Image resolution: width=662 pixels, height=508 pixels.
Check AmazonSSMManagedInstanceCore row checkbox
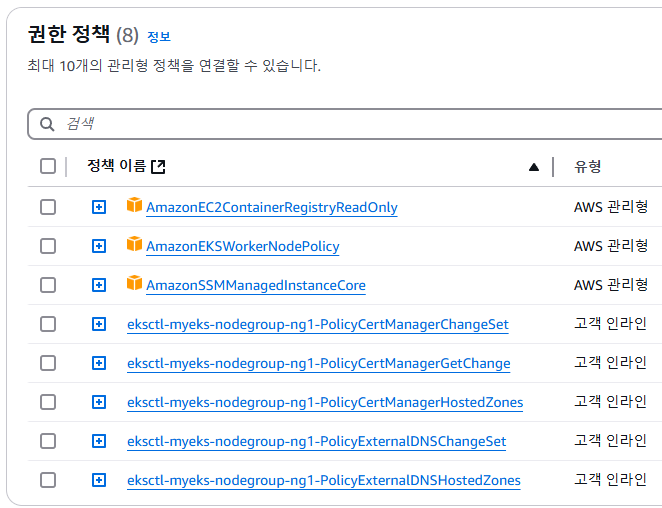(x=48, y=285)
